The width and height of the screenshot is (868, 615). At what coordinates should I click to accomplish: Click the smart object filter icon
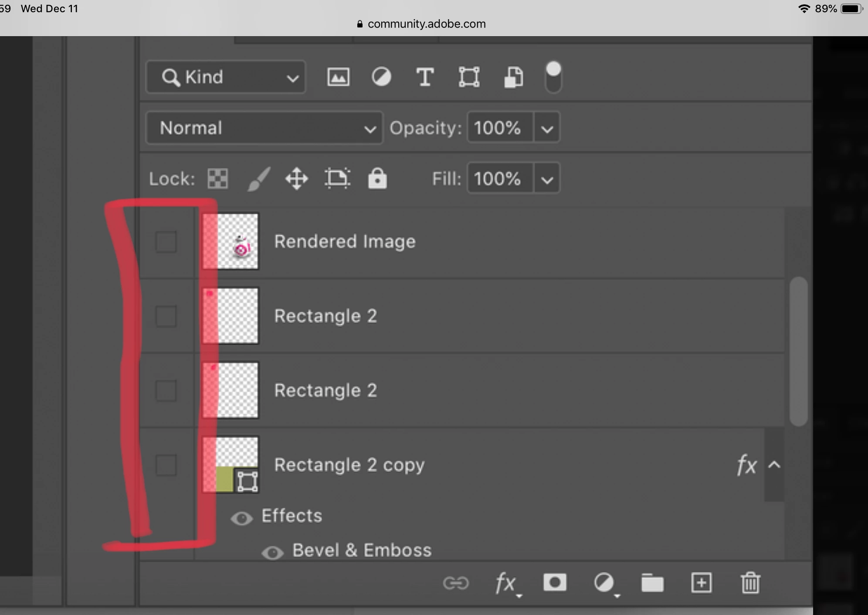pos(514,78)
